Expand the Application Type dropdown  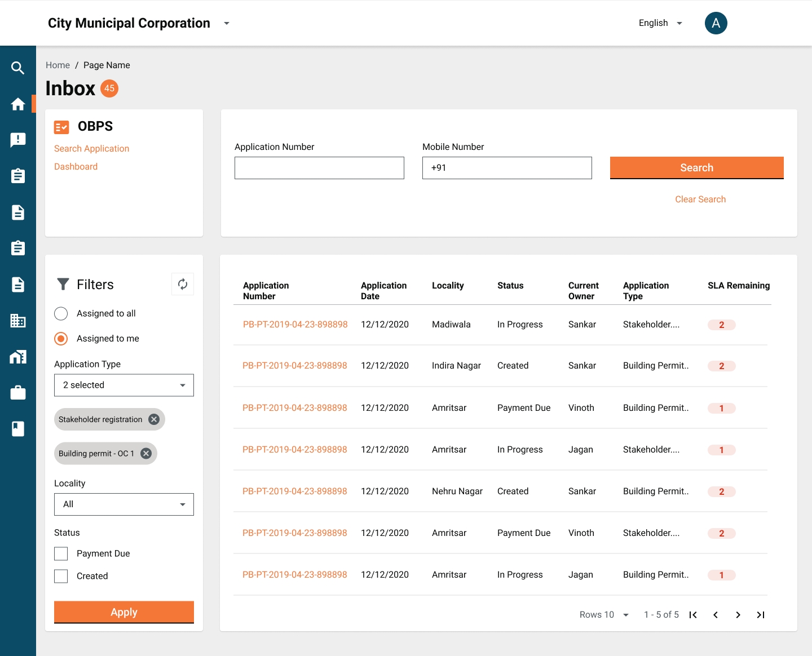coord(124,385)
